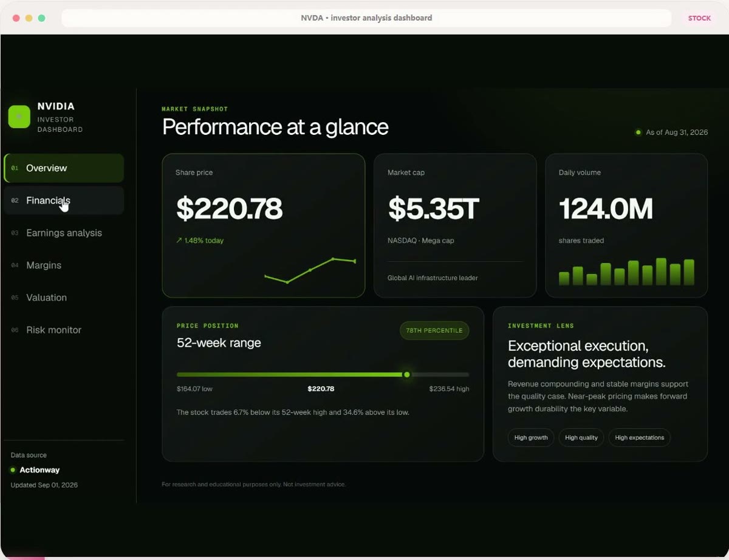Viewport: 729px width, 560px height.
Task: Click the $236.54 high label
Action: 449,389
